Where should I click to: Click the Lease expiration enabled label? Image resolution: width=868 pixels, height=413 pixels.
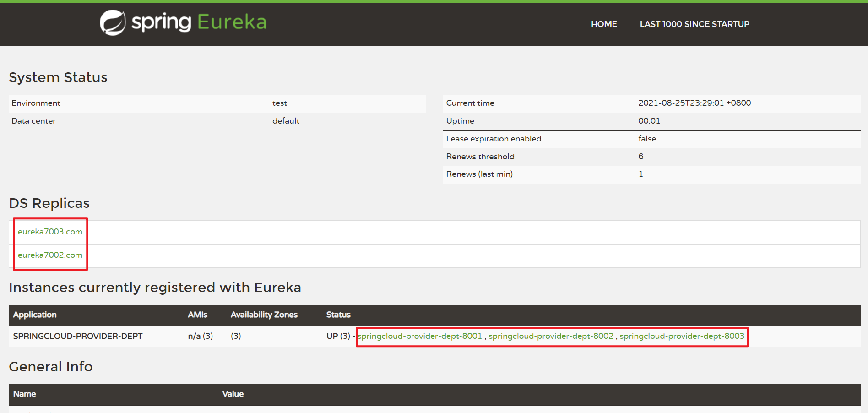pyautogui.click(x=494, y=139)
